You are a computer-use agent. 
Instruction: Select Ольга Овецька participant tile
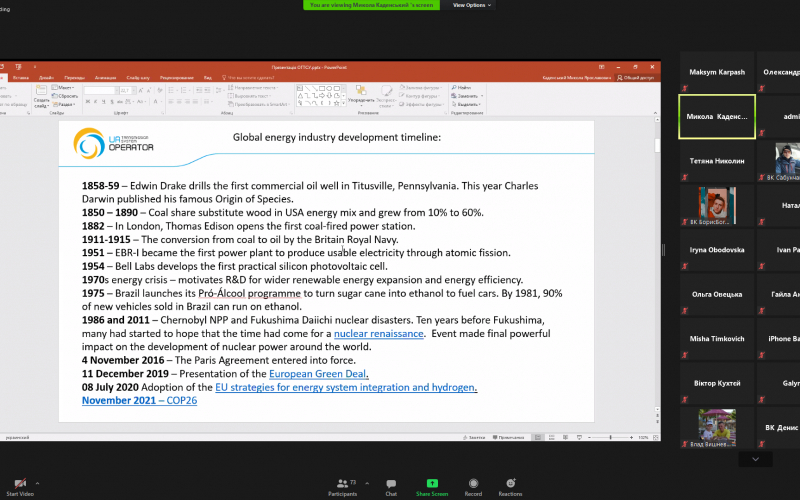tap(717, 294)
